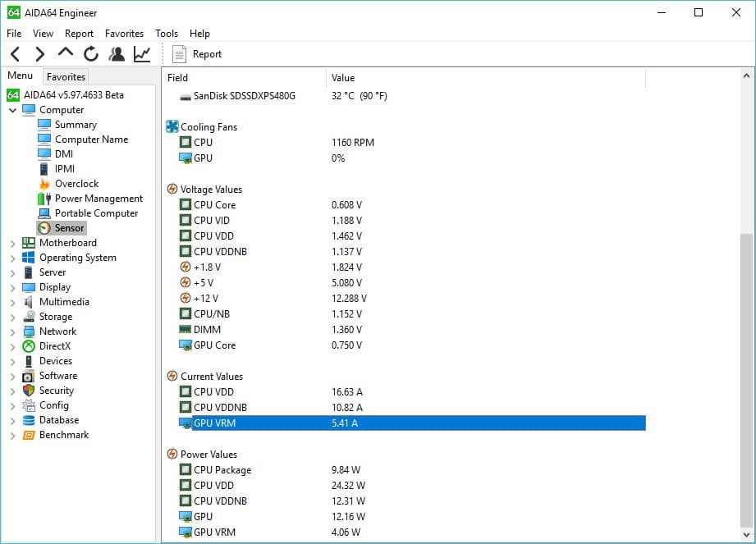Screen dimensions: 756x544
Task: Select the Sensor gauge icon
Action: click(44, 228)
